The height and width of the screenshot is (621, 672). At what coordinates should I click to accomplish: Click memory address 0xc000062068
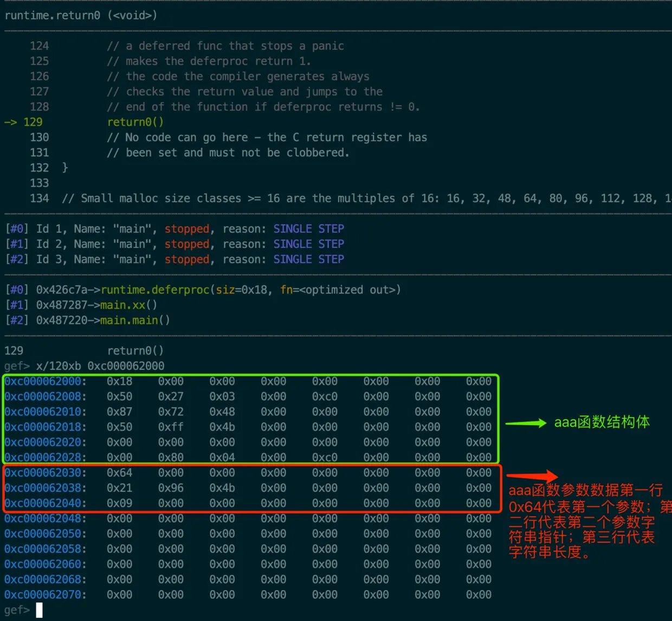coord(43,579)
